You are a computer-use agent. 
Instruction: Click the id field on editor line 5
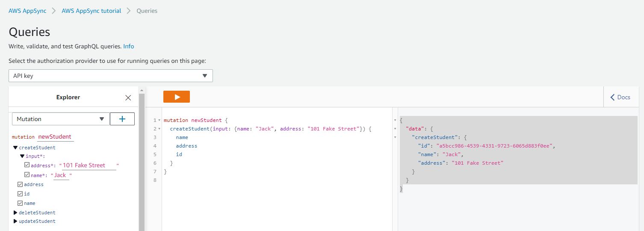[x=179, y=154]
